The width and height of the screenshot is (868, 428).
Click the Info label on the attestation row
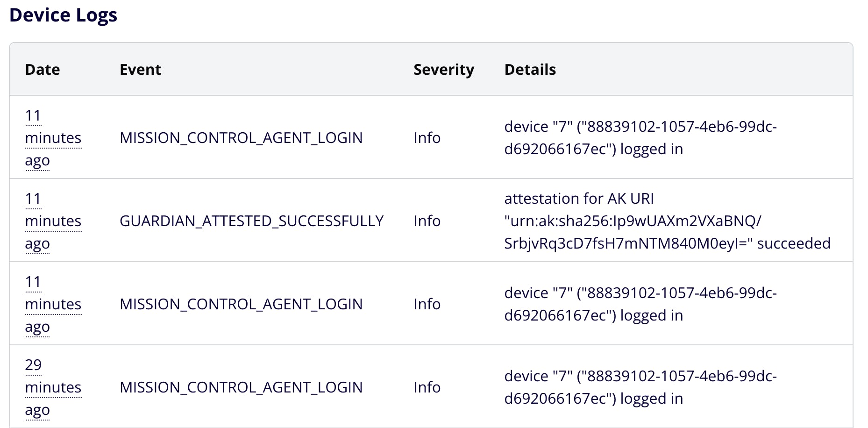pos(427,221)
